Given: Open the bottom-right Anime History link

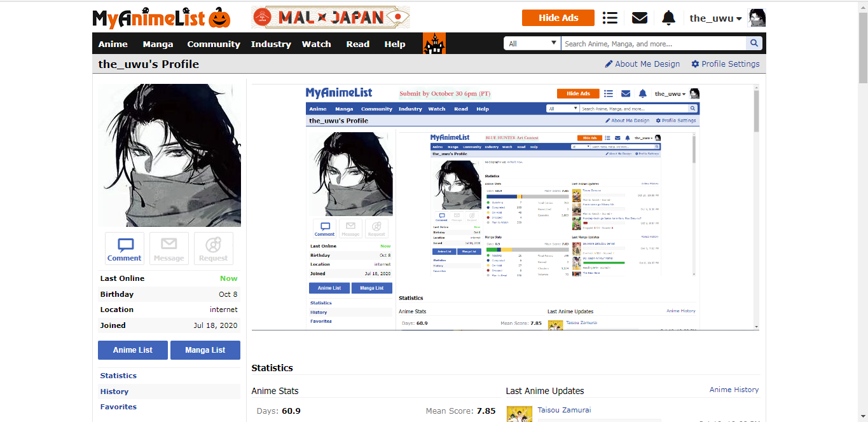Looking at the screenshot, I should tap(734, 390).
